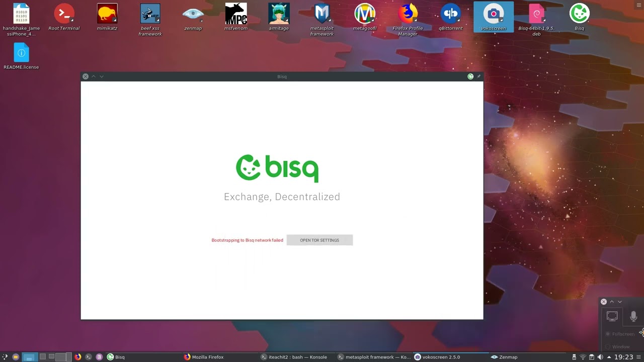Launch zenmap desktop shortcut

click(193, 18)
